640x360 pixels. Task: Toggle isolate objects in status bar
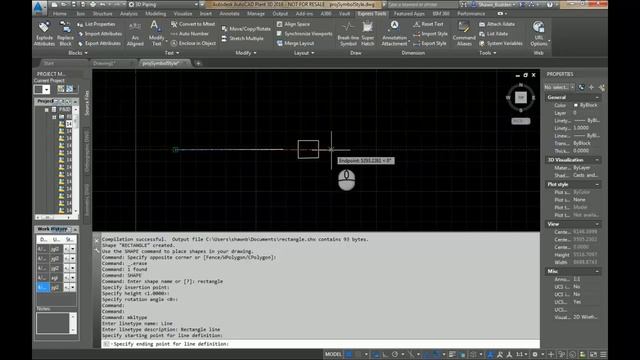(573, 354)
